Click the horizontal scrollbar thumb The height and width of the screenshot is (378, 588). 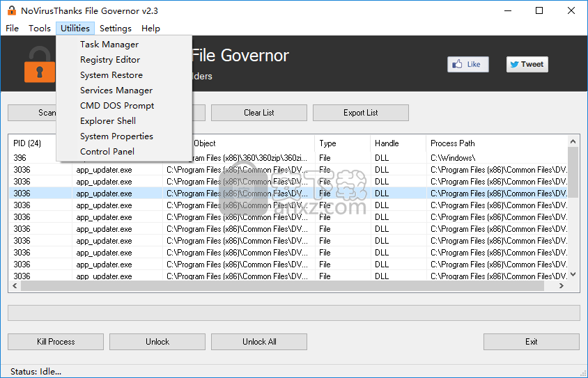(x=282, y=286)
